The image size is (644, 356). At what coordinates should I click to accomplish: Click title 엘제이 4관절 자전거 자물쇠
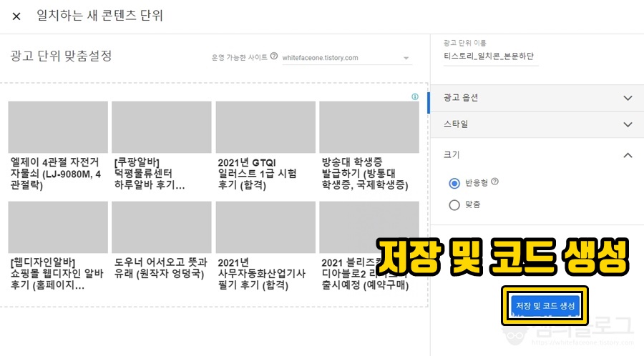(x=56, y=174)
